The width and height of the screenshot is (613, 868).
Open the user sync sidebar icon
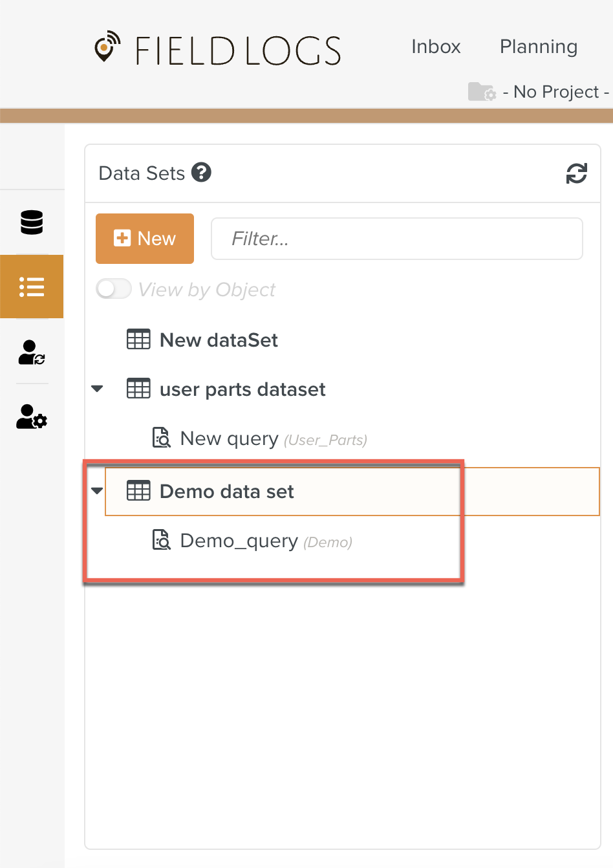[32, 353]
